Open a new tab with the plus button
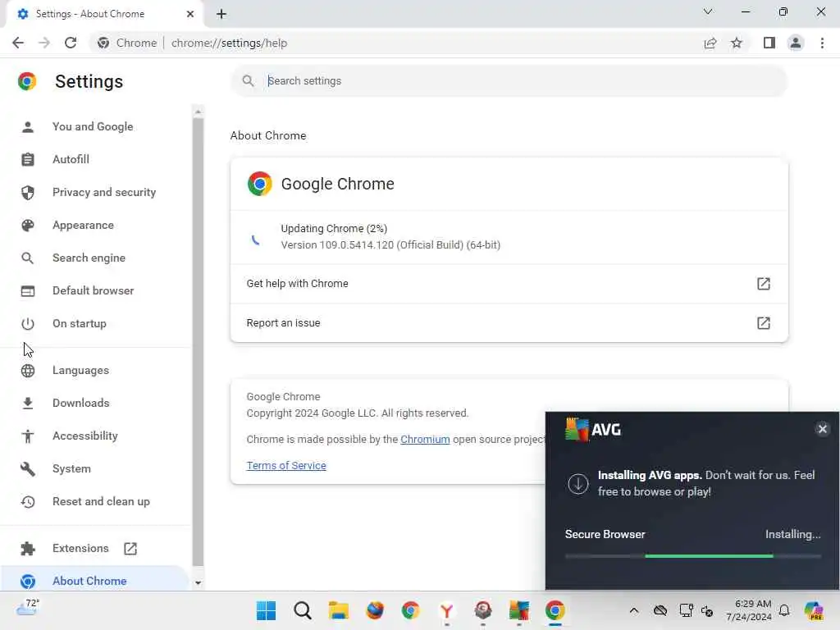 221,14
